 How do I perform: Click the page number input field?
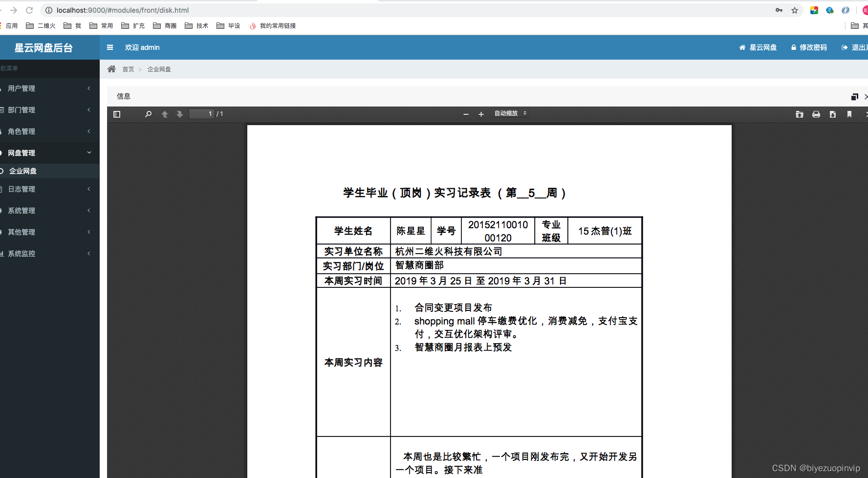(202, 114)
